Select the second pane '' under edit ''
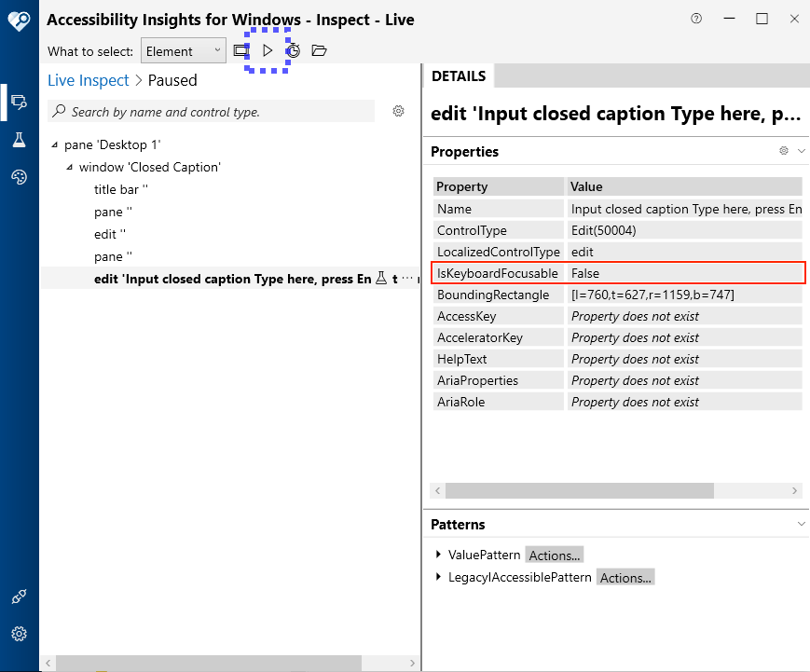 (x=113, y=256)
